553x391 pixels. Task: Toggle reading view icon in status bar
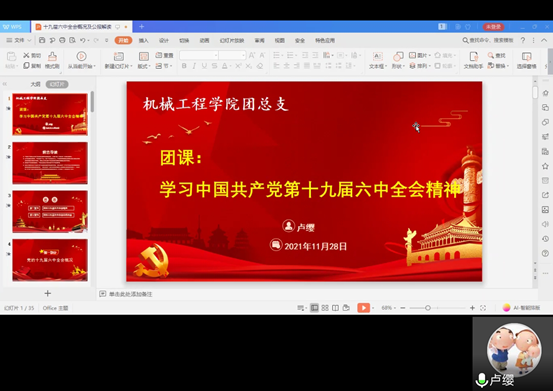pyautogui.click(x=335, y=308)
